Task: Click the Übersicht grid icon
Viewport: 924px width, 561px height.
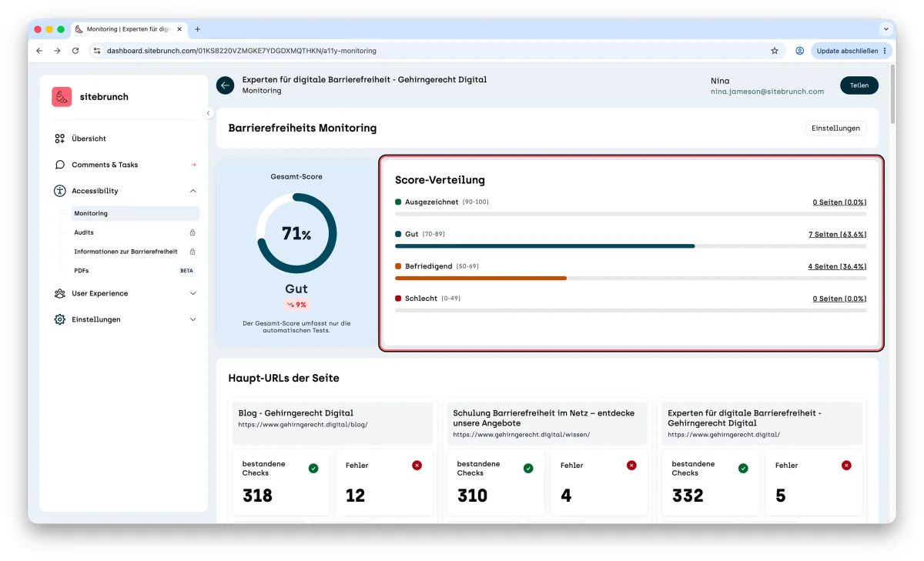Action: click(x=60, y=139)
